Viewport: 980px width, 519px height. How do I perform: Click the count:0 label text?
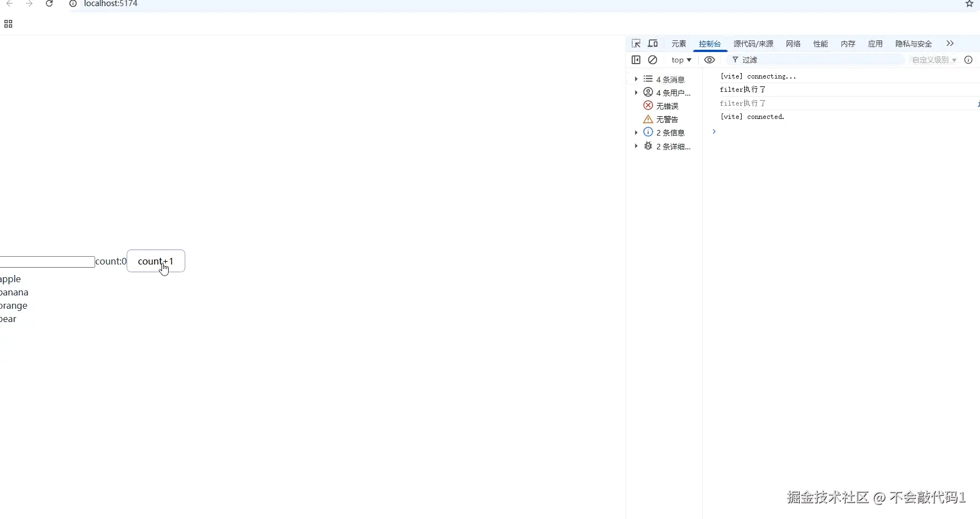point(111,261)
